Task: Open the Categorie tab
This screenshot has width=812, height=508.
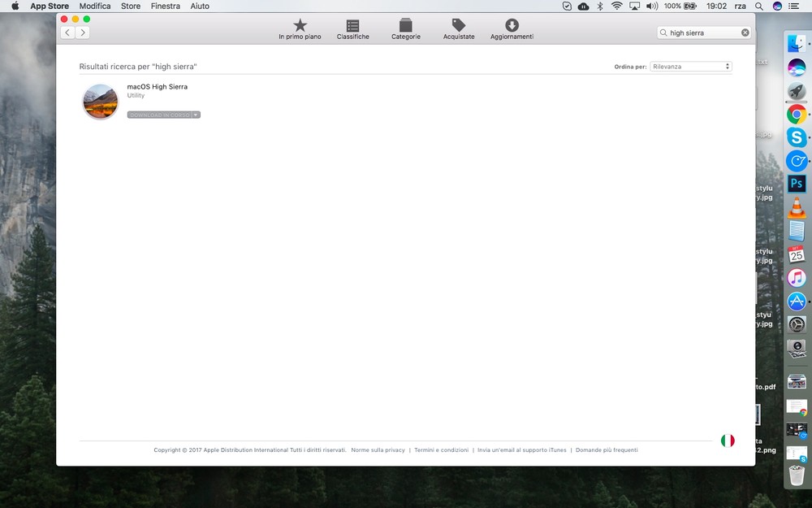Action: pos(405,29)
